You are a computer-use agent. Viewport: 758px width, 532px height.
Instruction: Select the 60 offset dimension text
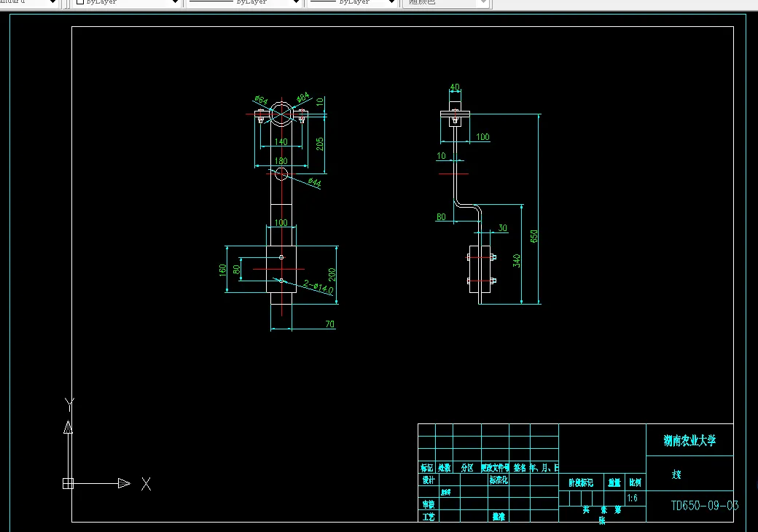click(x=442, y=217)
